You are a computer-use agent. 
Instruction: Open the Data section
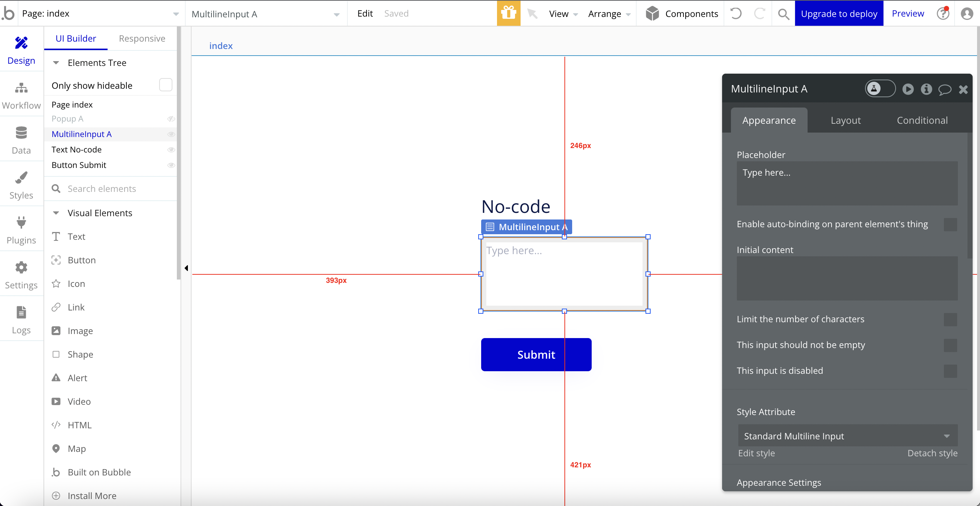coord(21,141)
